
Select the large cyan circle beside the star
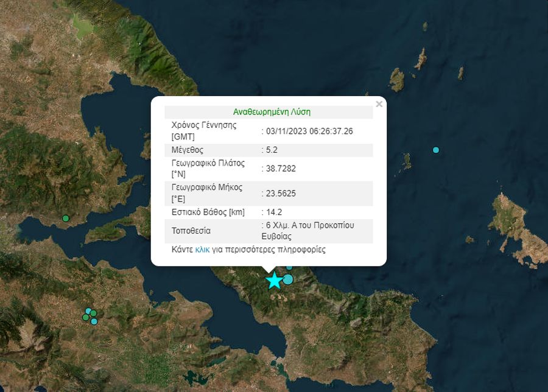click(287, 279)
